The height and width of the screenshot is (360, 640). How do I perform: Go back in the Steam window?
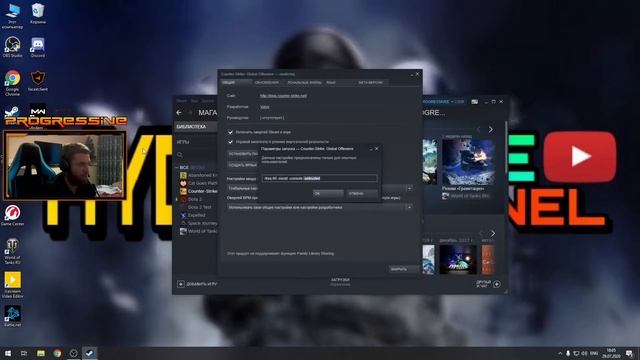(x=179, y=112)
